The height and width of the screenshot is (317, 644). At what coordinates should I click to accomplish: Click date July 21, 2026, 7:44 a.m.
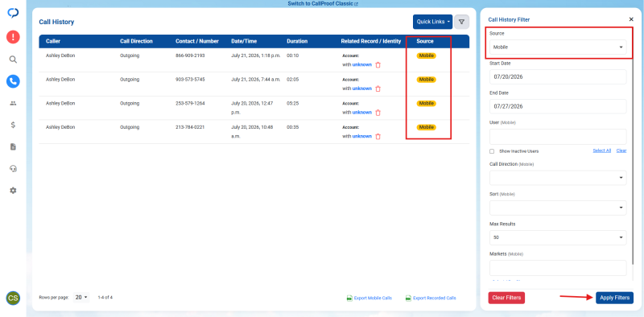point(256,79)
